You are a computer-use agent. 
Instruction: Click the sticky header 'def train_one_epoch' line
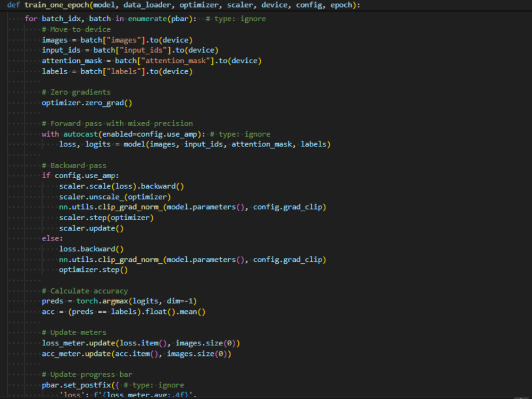click(184, 5)
